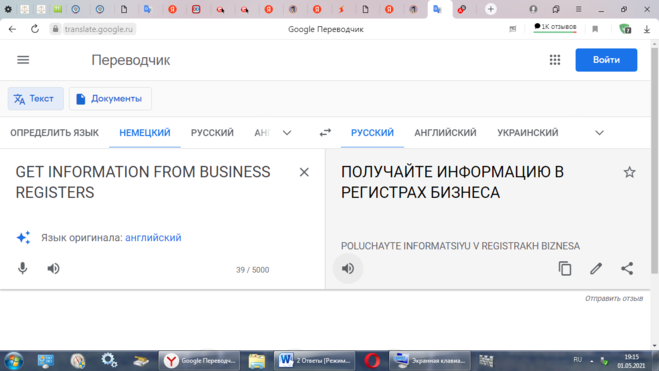The image size is (659, 371).
Task: Open the Yandex browser main menu
Action: coord(579,9)
